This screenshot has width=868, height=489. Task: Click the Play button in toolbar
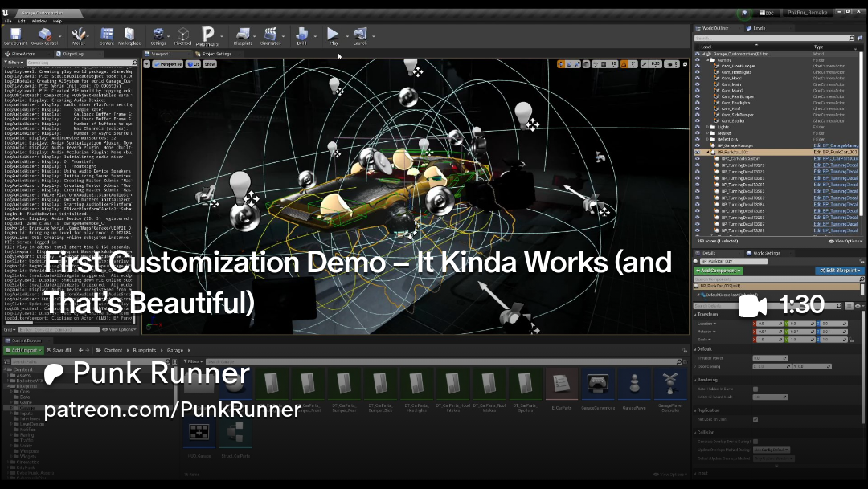pos(333,35)
